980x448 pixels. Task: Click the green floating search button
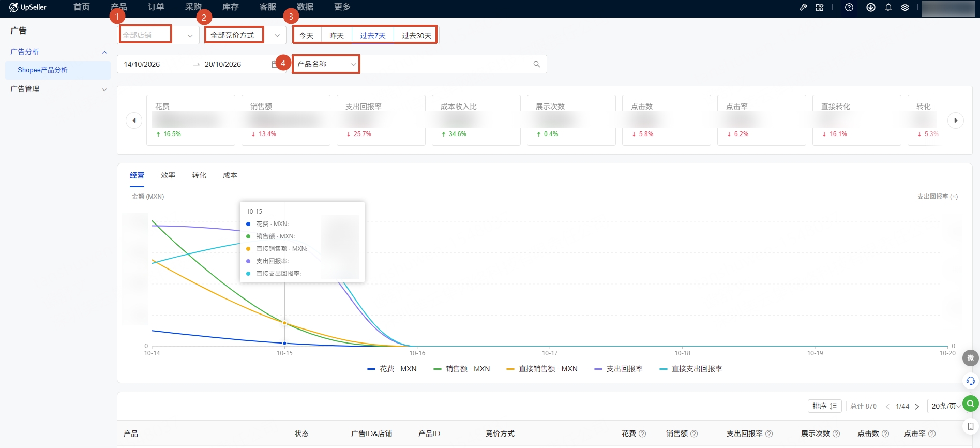pos(971,404)
